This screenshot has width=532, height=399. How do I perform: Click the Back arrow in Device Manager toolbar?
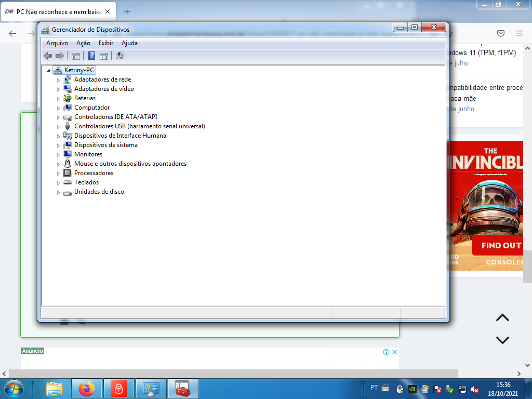(48, 56)
